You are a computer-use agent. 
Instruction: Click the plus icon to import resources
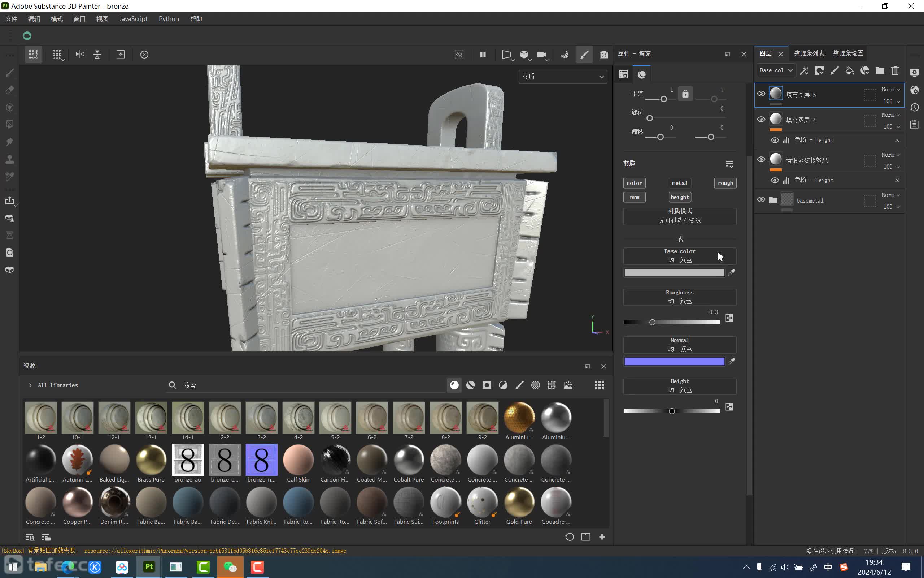[602, 537]
